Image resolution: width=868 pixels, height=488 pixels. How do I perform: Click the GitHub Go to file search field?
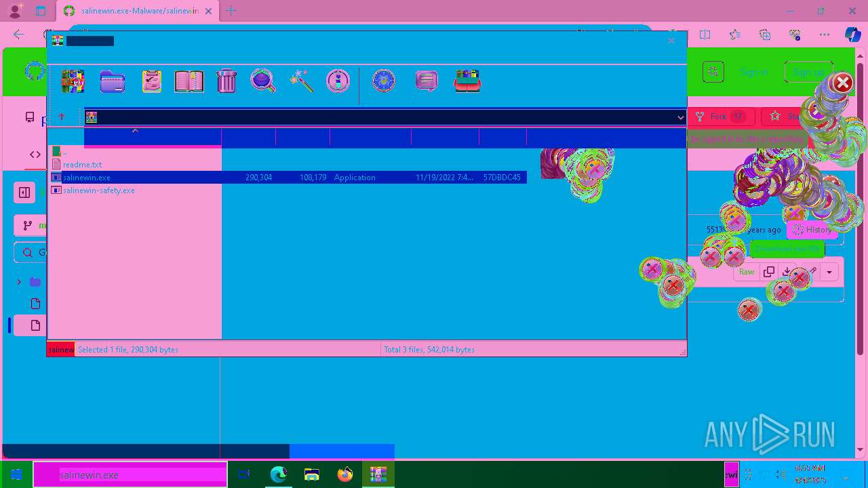tap(30, 253)
